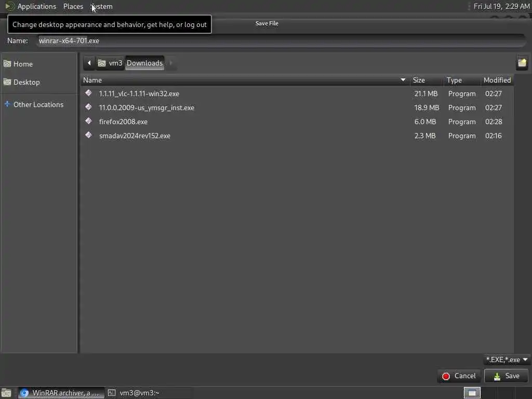Select file 11.0.0.2009-us_ymsgr_inst.exe
This screenshot has width=532, height=399.
(297, 108)
